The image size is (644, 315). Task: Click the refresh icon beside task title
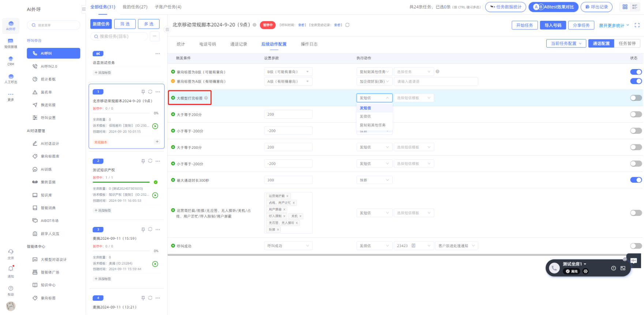point(347,25)
